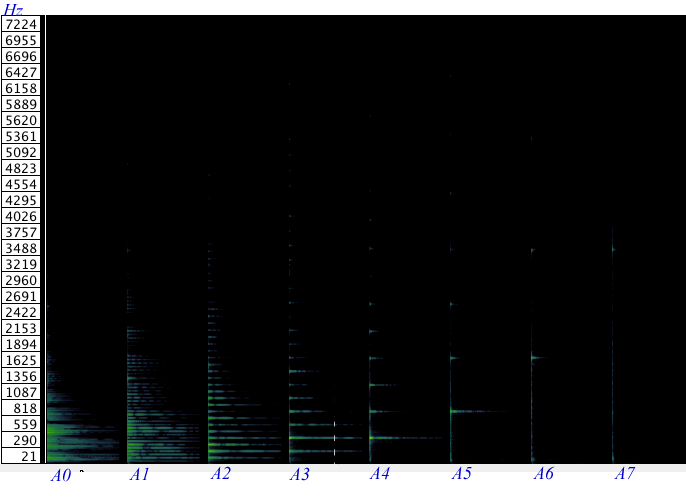Select the A1 note marker
686x500 pixels.
[x=140, y=474]
